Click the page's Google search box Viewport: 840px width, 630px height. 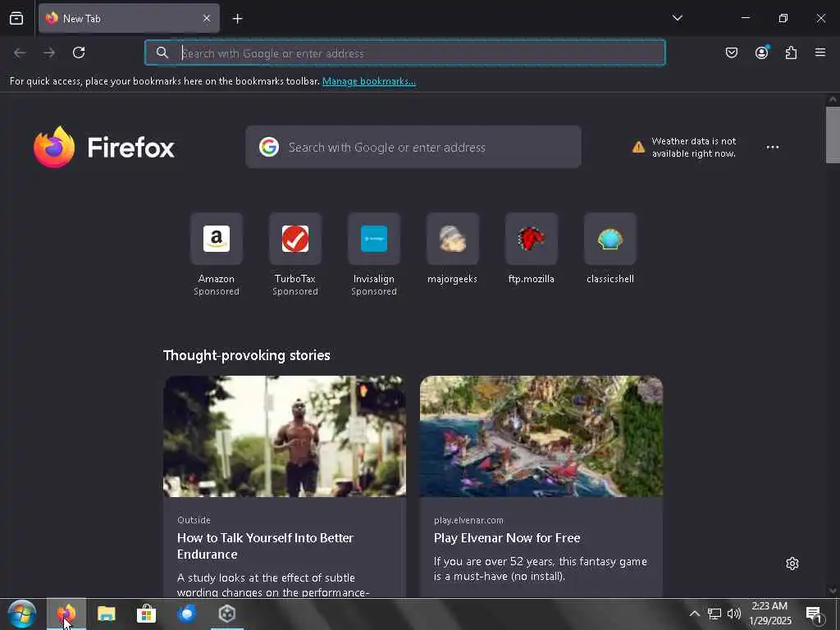tap(413, 147)
